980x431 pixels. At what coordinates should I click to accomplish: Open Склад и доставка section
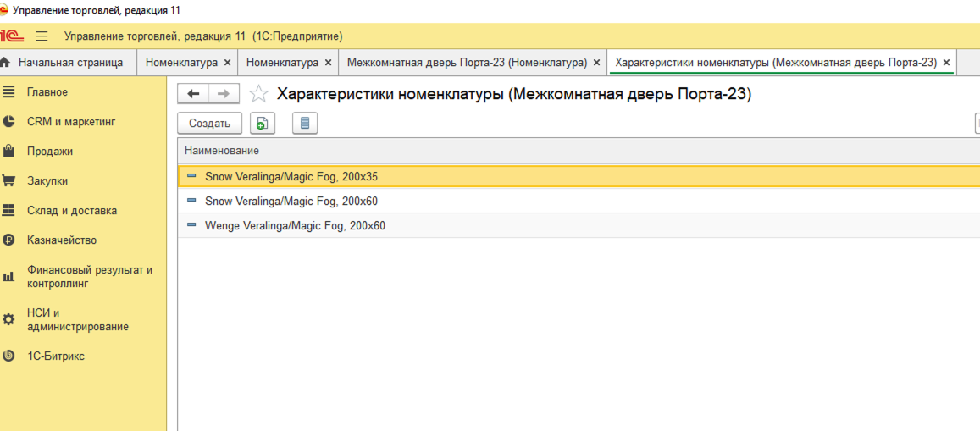pos(72,211)
